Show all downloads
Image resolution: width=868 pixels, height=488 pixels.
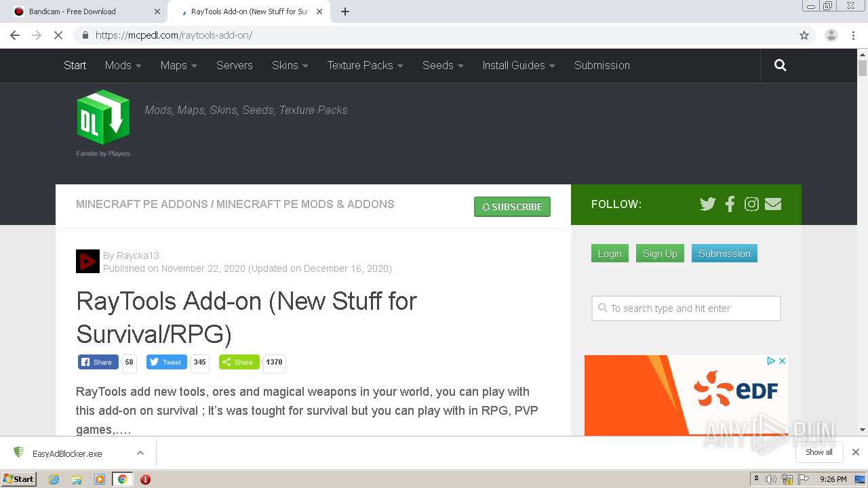coord(819,452)
